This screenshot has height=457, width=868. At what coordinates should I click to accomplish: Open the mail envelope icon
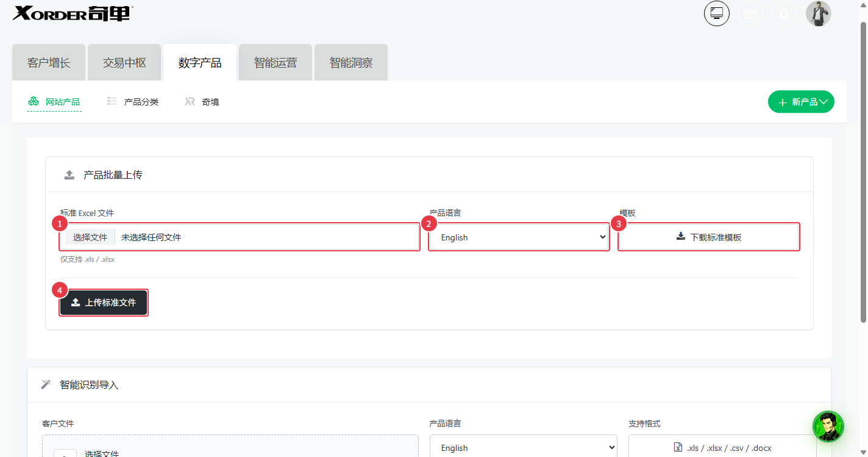coord(750,13)
